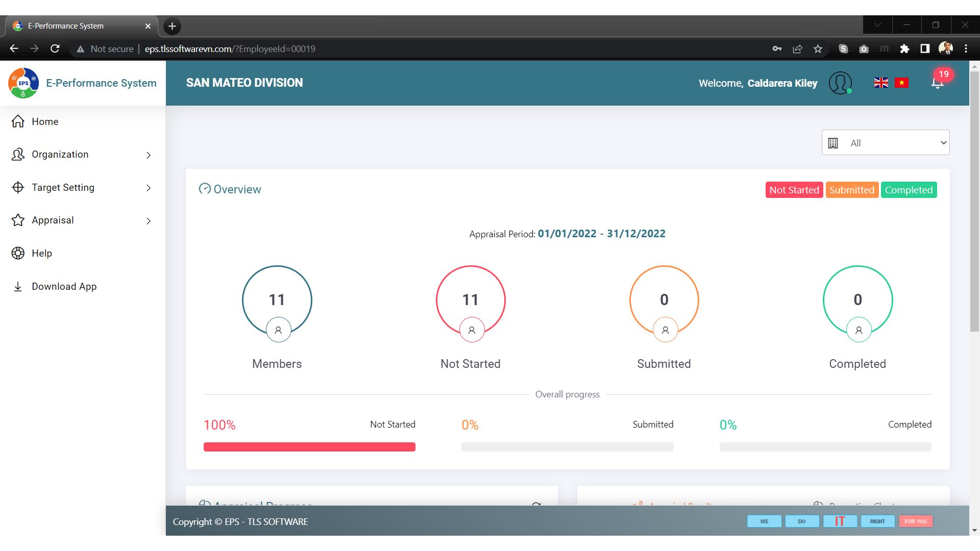This screenshot has width=980, height=551.
Task: Toggle the Completed status filter badge
Action: point(909,190)
